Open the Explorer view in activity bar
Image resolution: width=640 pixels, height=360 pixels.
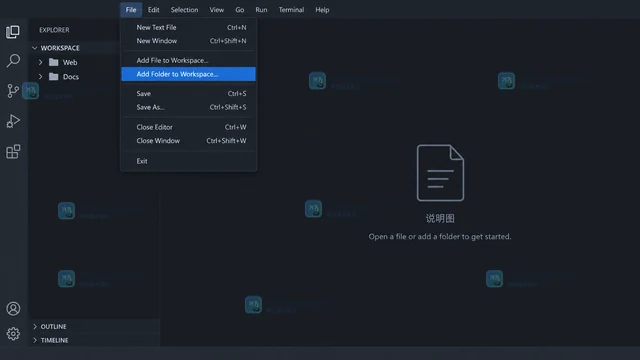13,32
